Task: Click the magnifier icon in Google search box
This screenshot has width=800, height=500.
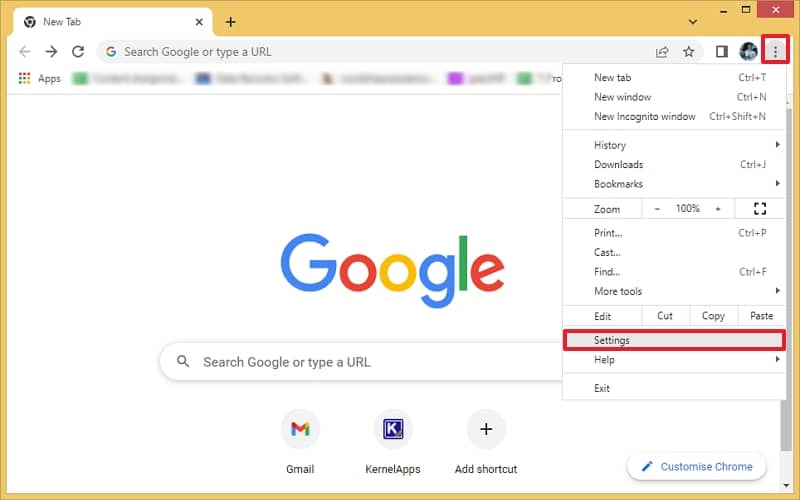Action: 183,362
